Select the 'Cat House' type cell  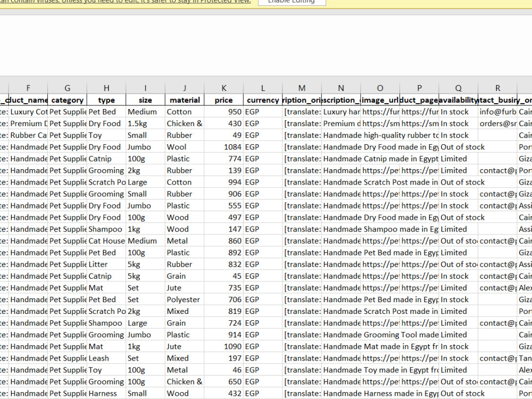pyautogui.click(x=106, y=241)
